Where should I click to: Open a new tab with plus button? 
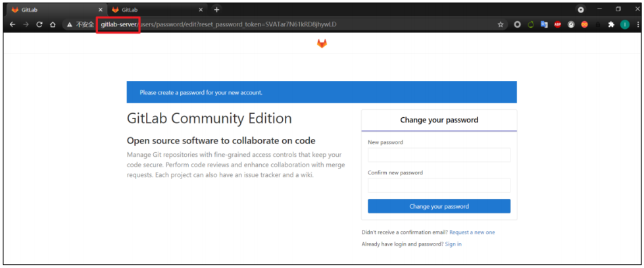point(217,10)
